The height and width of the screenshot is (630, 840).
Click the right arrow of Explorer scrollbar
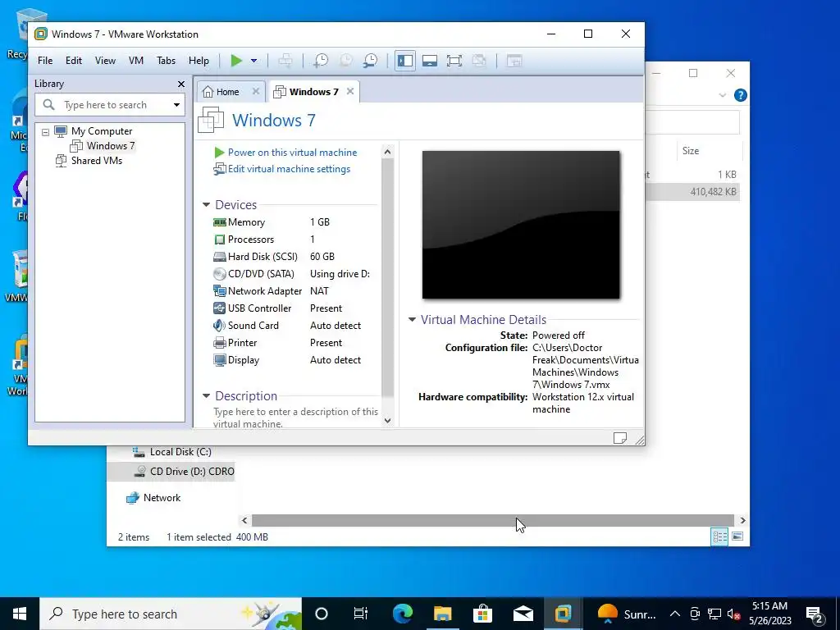[x=742, y=521]
